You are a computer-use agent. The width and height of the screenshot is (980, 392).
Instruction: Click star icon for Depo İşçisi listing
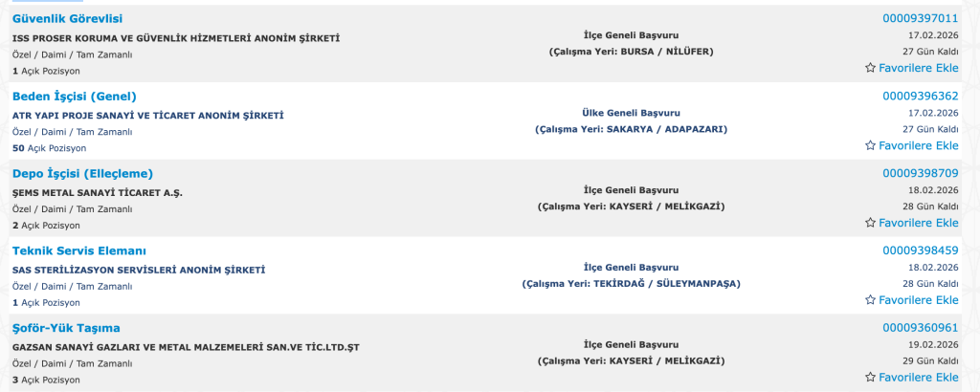tap(870, 223)
